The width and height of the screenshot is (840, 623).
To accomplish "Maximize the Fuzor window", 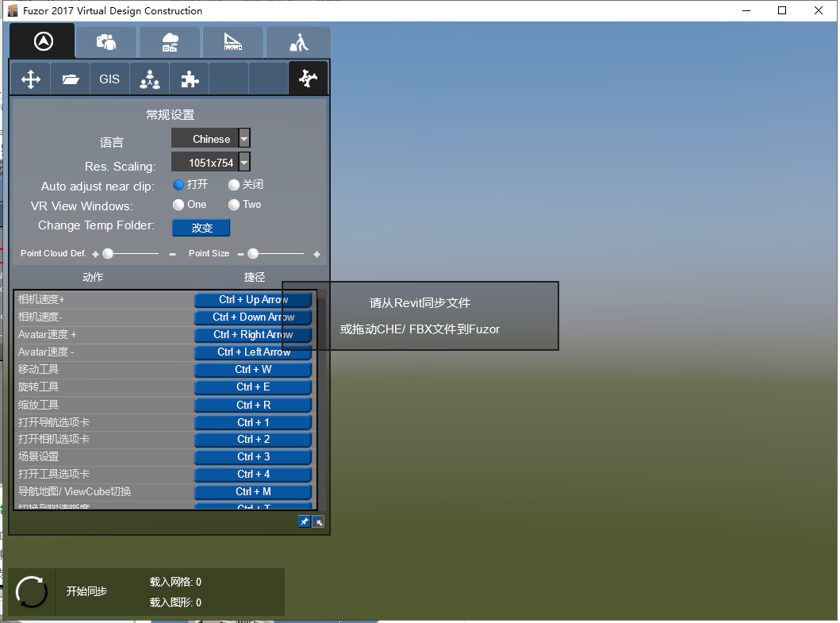I will point(782,11).
